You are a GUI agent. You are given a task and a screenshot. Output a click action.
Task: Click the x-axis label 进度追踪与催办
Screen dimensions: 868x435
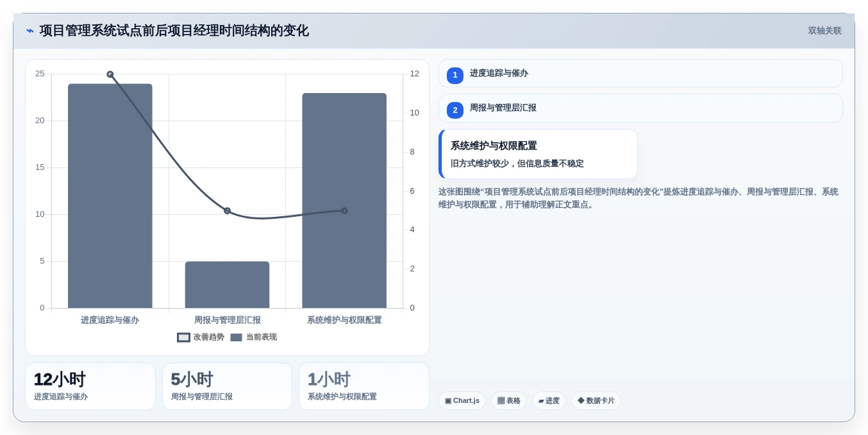(x=110, y=320)
